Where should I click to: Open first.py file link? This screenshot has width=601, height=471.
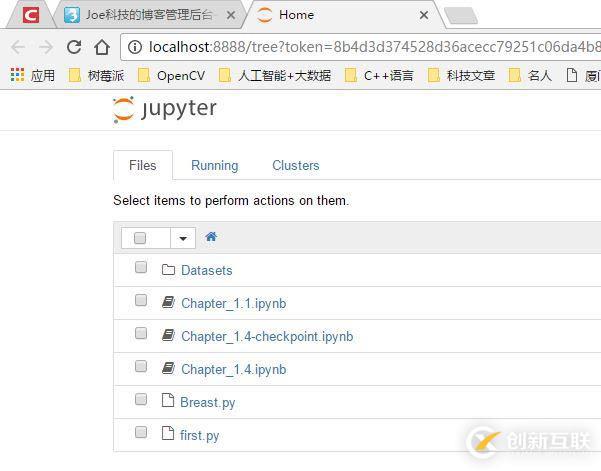click(x=199, y=435)
